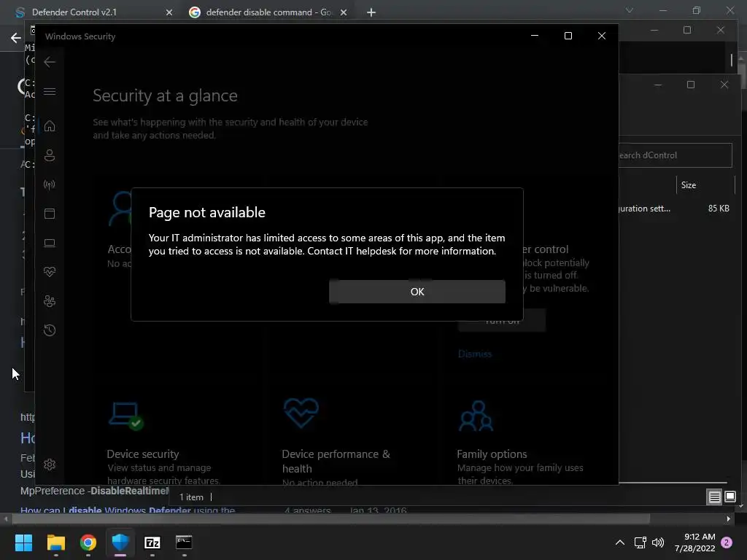Open Home in Windows Security sidebar
Screen dimensions: 747x560
(50, 126)
